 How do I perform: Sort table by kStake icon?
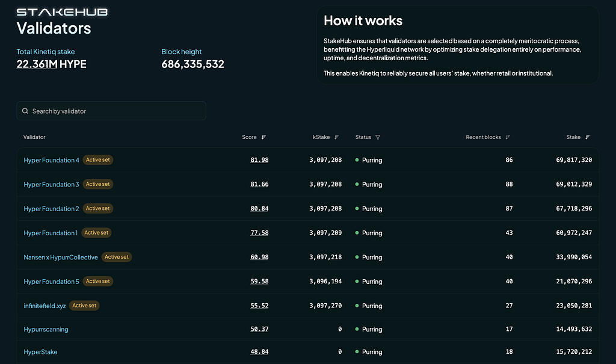(336, 137)
